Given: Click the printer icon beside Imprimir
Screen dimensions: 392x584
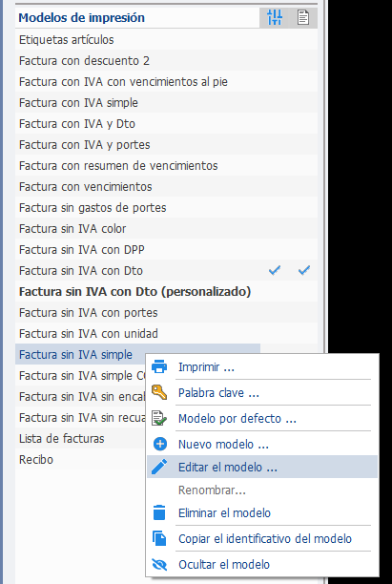Looking at the screenshot, I should (159, 366).
